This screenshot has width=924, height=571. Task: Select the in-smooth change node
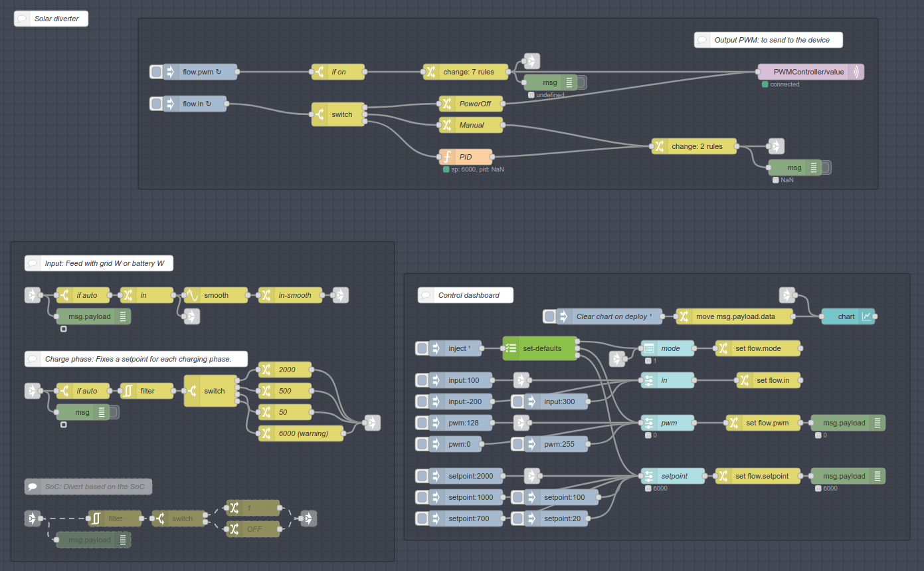(x=290, y=295)
